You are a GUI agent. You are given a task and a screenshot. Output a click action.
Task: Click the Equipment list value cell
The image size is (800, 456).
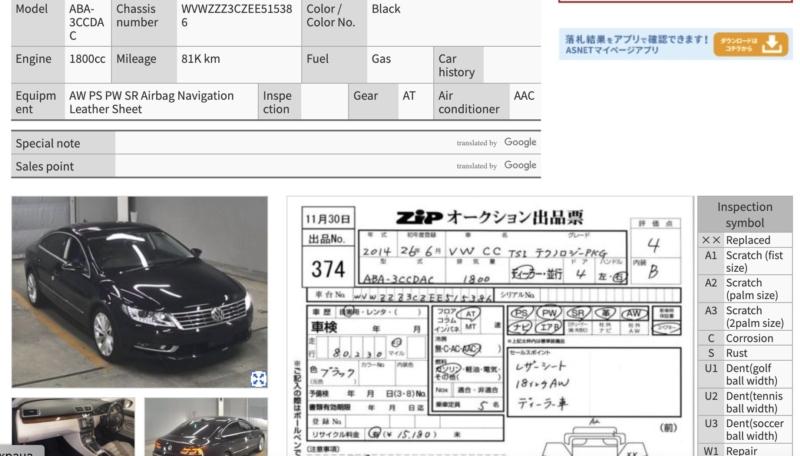click(x=160, y=102)
